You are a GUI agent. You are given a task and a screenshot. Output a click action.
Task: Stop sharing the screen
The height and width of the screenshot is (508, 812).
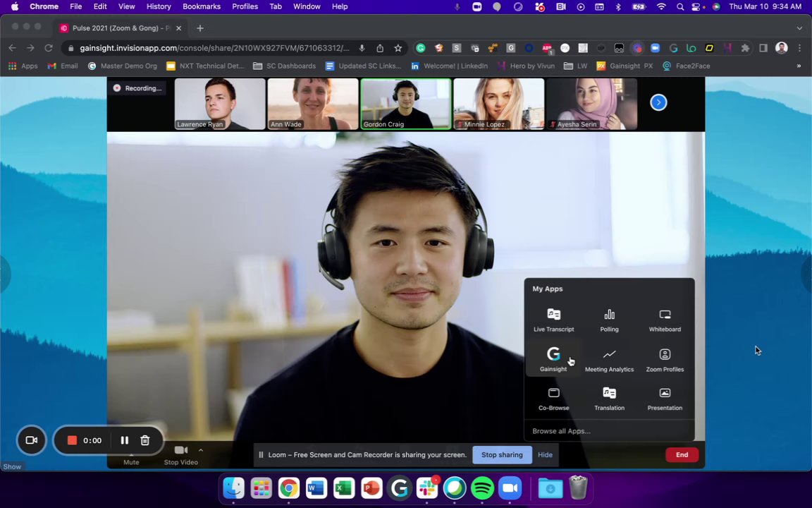tap(502, 454)
